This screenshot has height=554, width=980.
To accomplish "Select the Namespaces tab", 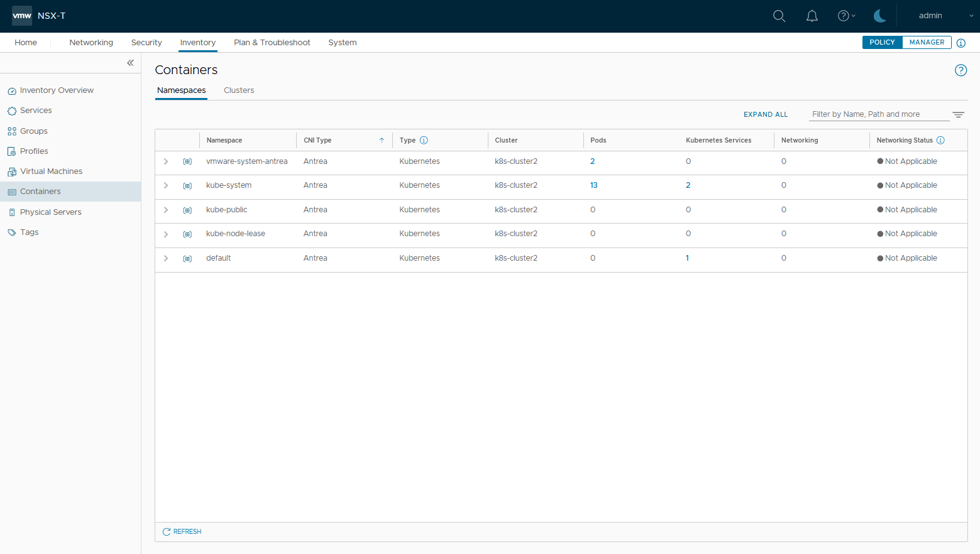I will 182,90.
